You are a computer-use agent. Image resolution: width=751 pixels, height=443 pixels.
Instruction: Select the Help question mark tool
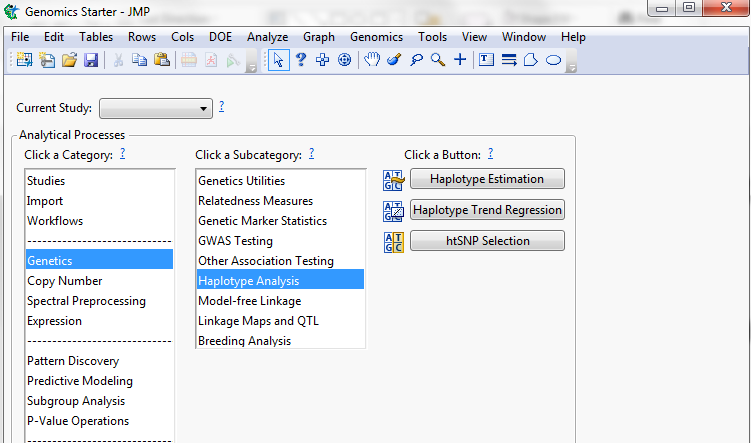click(301, 60)
